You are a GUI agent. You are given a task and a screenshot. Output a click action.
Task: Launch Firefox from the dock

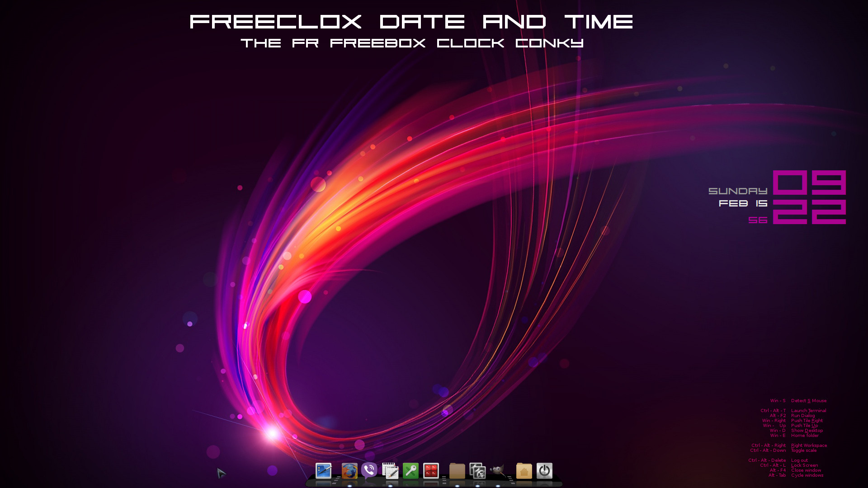point(349,471)
